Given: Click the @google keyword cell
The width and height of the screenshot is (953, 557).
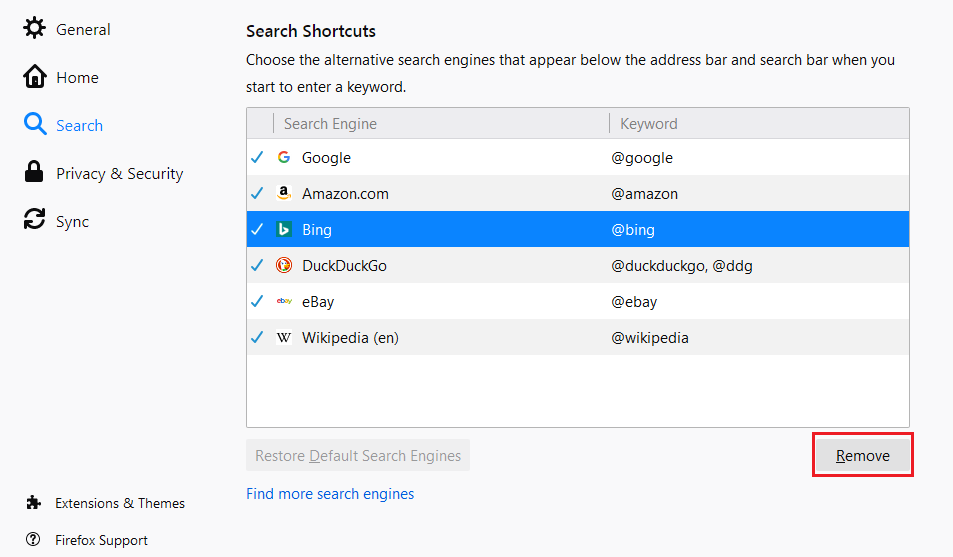Looking at the screenshot, I should pyautogui.click(x=642, y=158).
